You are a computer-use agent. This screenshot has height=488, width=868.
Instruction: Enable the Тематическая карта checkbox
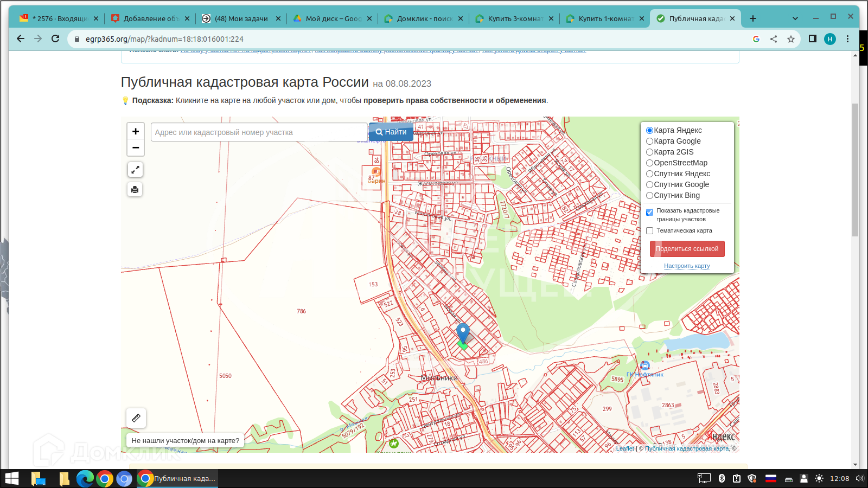[x=649, y=231]
